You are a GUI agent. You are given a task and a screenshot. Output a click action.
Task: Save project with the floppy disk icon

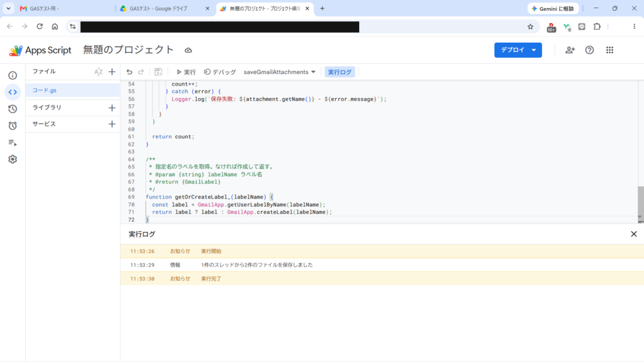(158, 72)
